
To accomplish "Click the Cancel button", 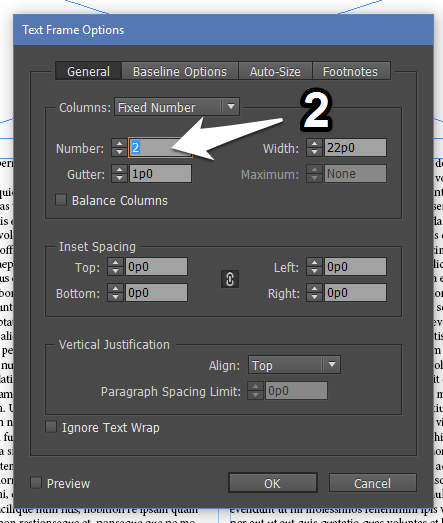I will [x=373, y=483].
